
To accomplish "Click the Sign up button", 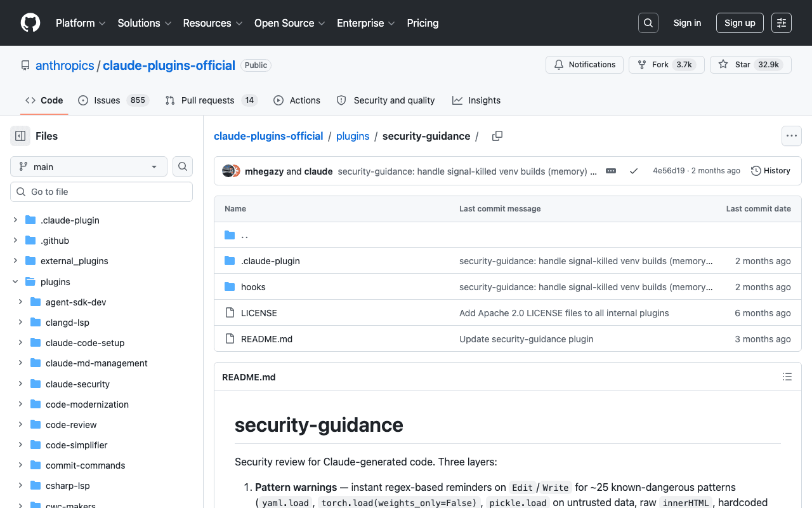I will [740, 23].
